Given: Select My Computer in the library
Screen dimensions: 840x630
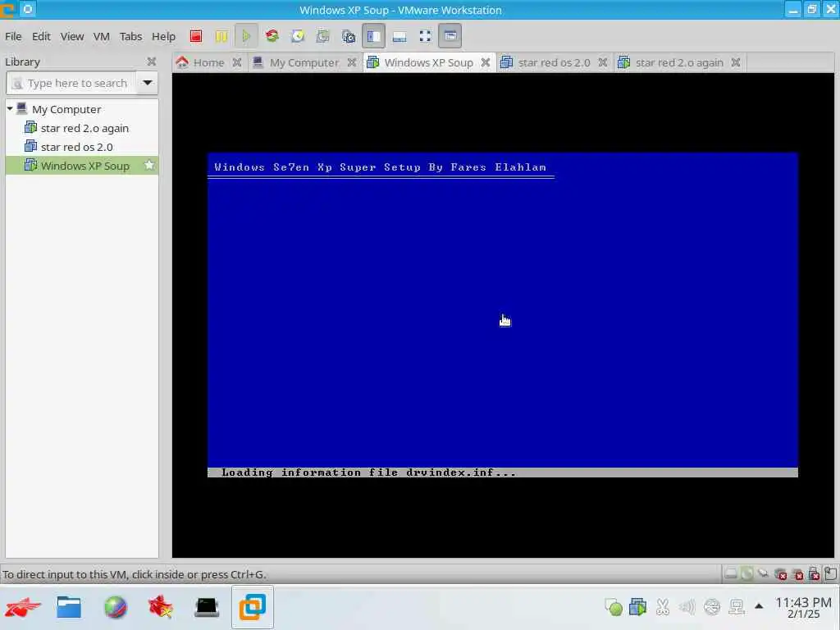Looking at the screenshot, I should pyautogui.click(x=66, y=109).
